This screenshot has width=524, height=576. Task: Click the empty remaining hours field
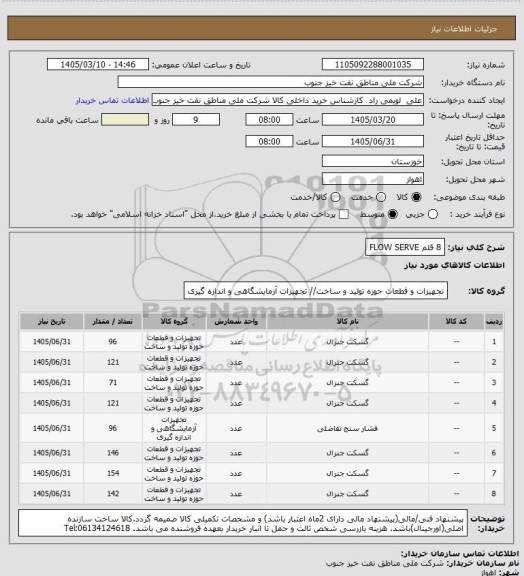(x=125, y=120)
